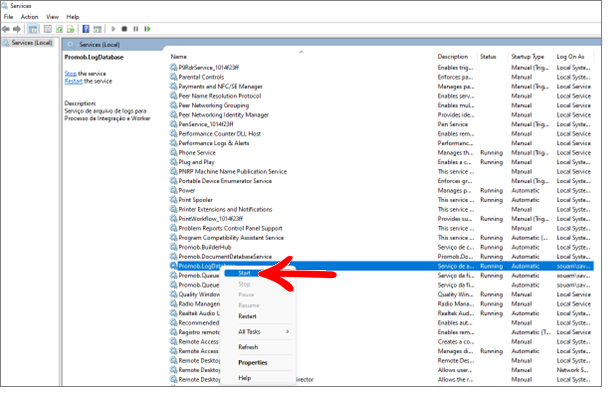The image size is (616, 394).
Task: Select Services (Local) in the left tree
Action: (x=31, y=43)
